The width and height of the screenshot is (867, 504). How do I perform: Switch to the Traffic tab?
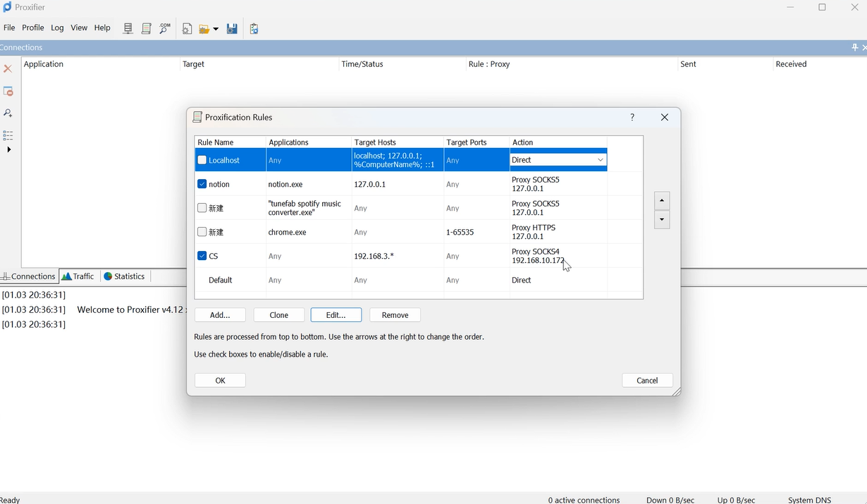(x=78, y=276)
